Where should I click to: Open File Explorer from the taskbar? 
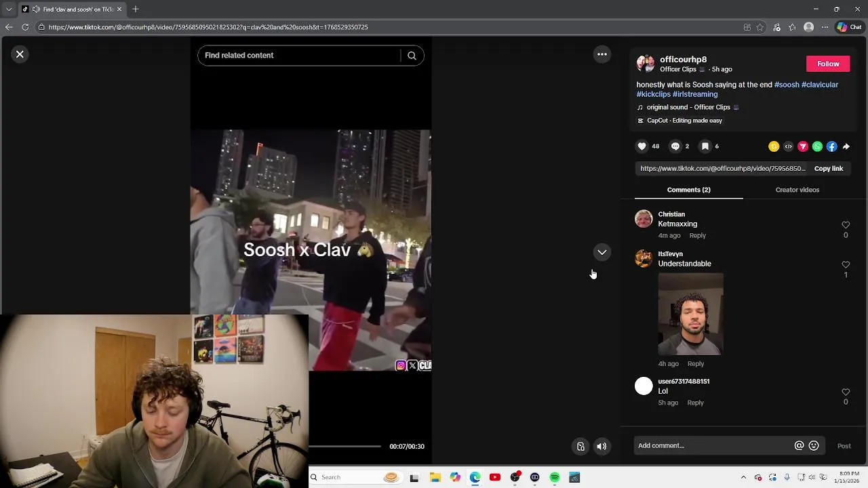[435, 478]
